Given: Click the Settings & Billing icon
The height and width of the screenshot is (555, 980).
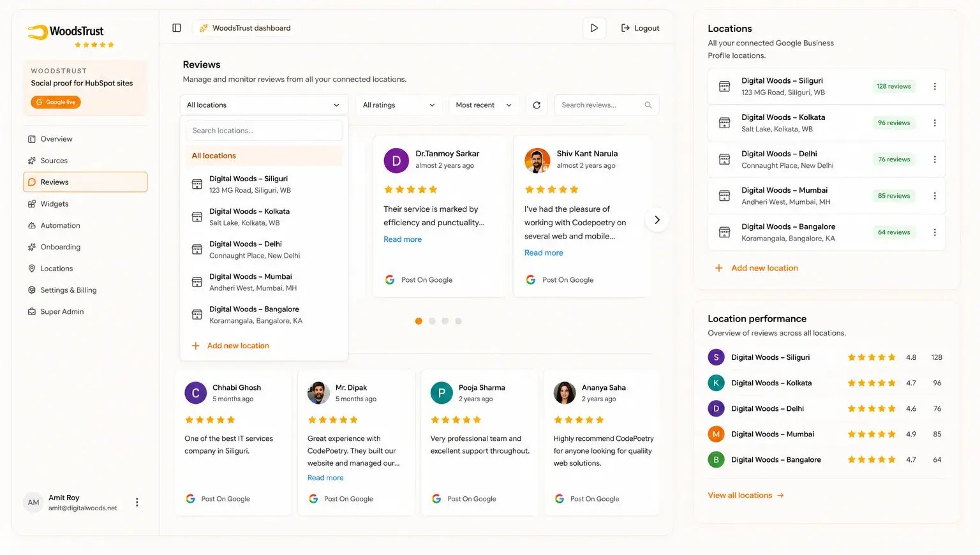Looking at the screenshot, I should click(x=32, y=290).
